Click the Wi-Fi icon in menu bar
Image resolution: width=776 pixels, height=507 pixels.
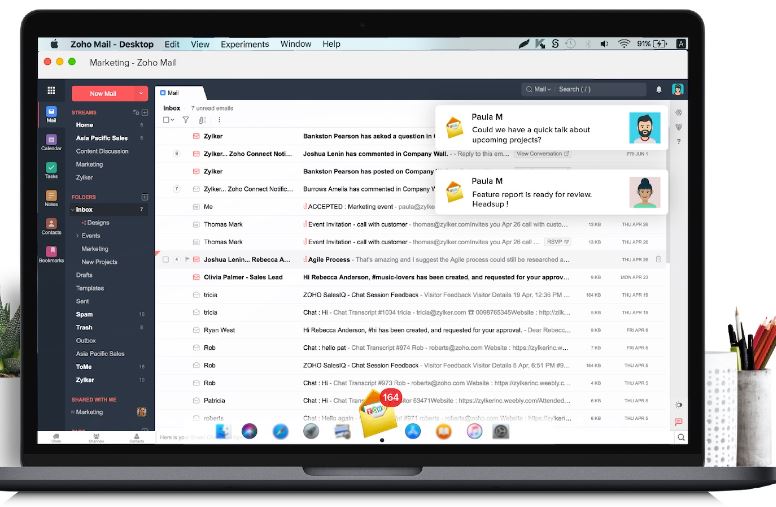point(624,44)
